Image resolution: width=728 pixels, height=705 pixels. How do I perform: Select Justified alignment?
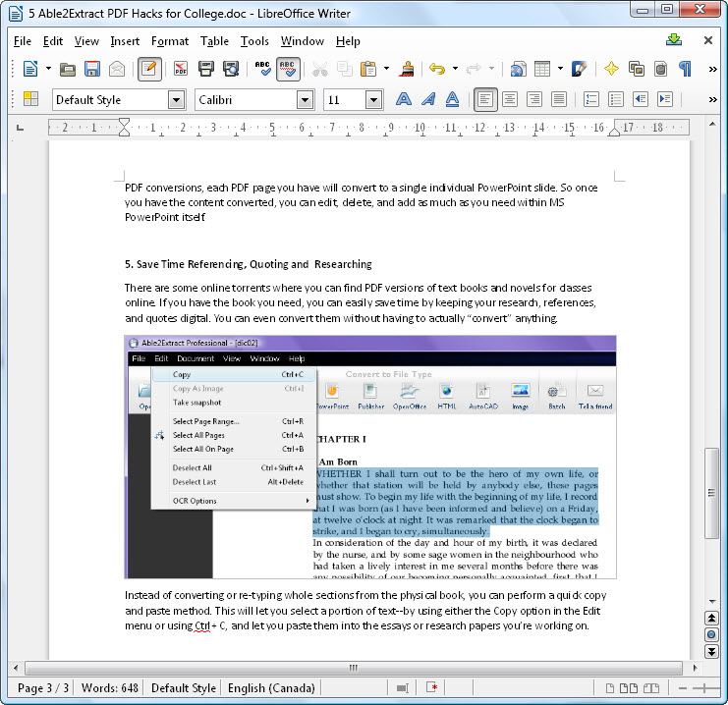pyautogui.click(x=559, y=99)
